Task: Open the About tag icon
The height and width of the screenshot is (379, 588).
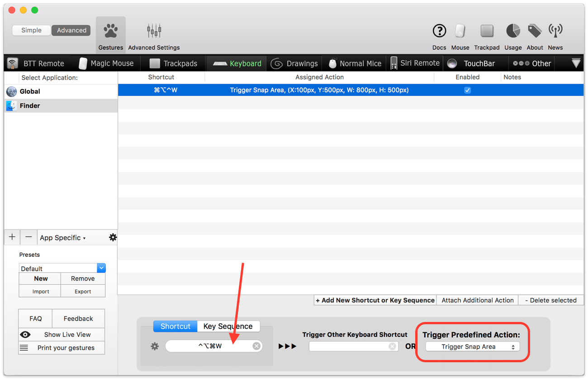Action: pos(535,31)
